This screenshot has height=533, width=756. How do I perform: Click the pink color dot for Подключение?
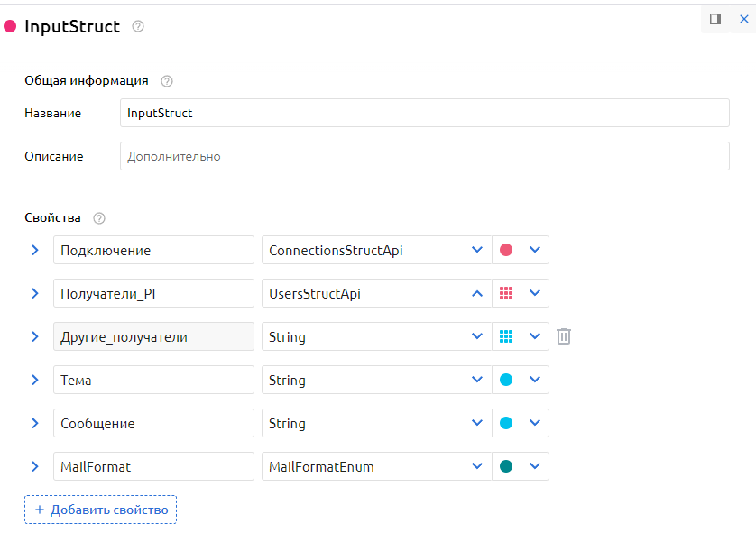click(506, 250)
